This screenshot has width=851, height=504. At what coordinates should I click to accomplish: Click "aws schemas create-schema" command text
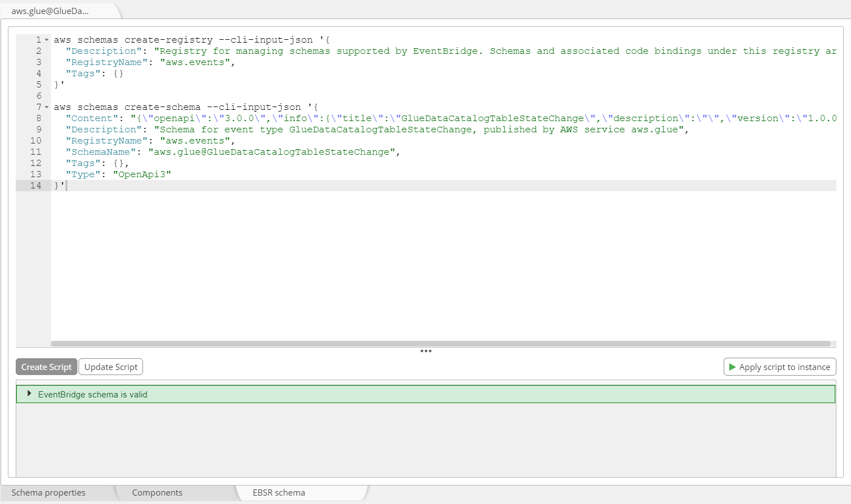click(127, 107)
